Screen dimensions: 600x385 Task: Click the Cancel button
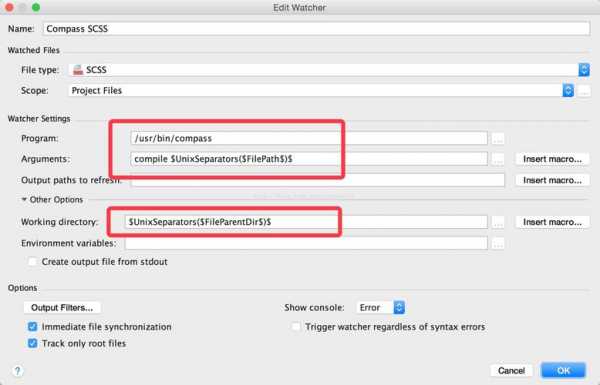tap(511, 370)
